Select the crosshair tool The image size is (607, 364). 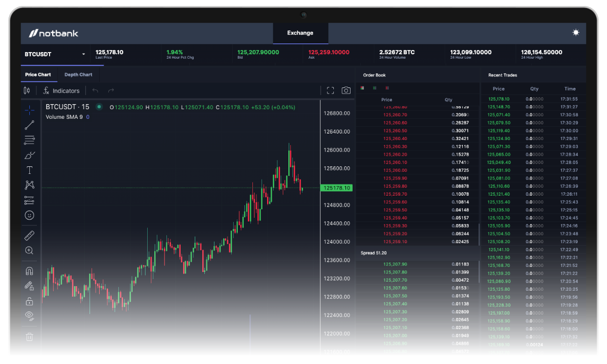click(x=29, y=110)
